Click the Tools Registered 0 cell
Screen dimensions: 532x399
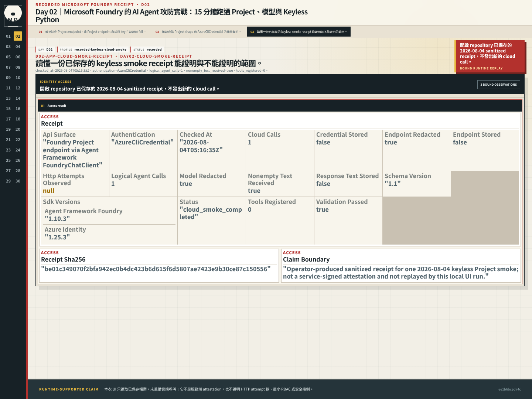point(280,221)
